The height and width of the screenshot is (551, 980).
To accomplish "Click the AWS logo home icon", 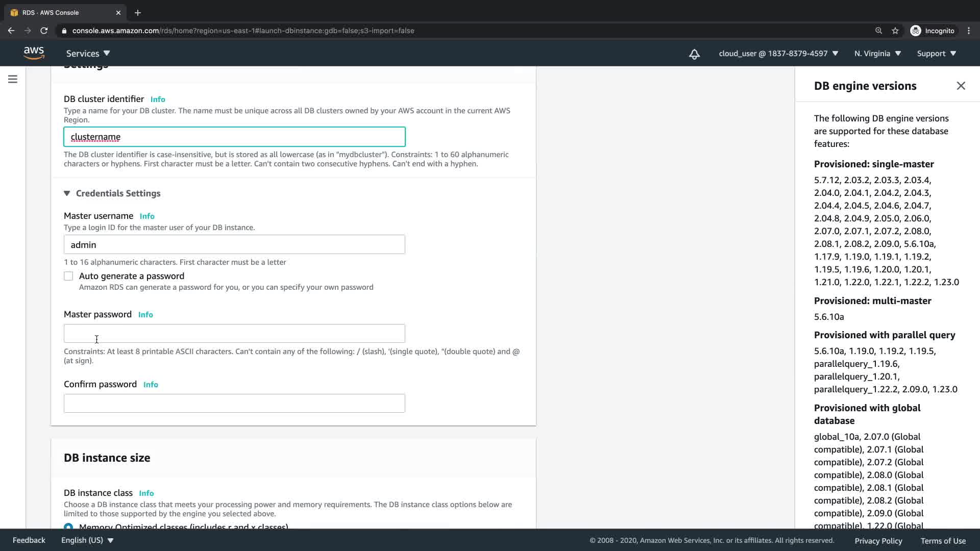I will (x=34, y=53).
